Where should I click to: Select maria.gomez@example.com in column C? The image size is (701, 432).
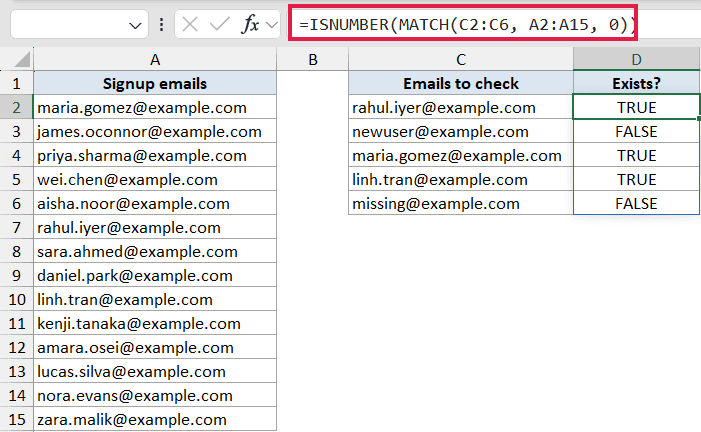461,156
